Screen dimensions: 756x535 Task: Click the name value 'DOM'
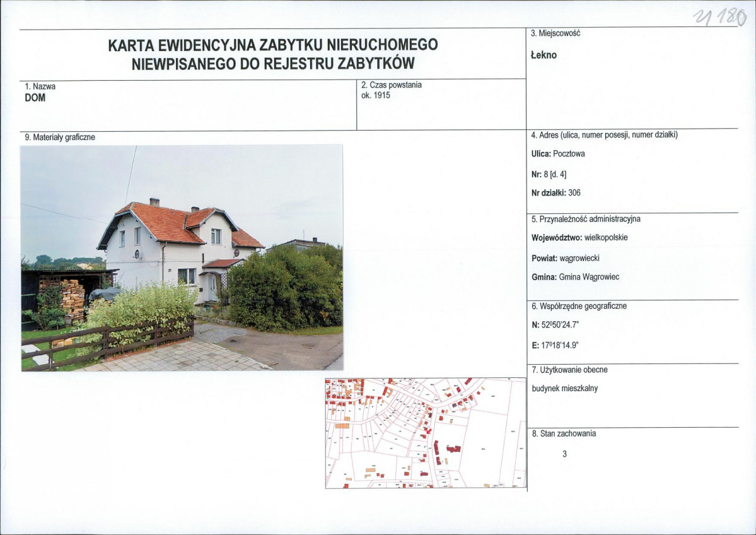[35, 97]
